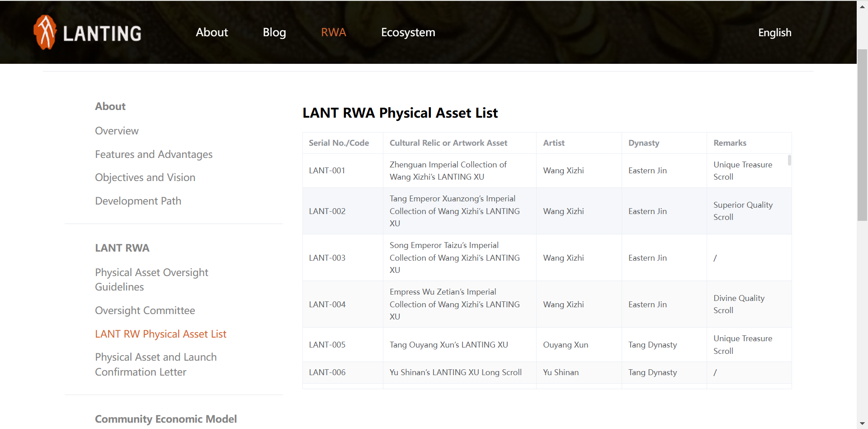Viewport: 868px width, 429px height.
Task: Click Superior Quality Scroll remark
Action: point(749,211)
